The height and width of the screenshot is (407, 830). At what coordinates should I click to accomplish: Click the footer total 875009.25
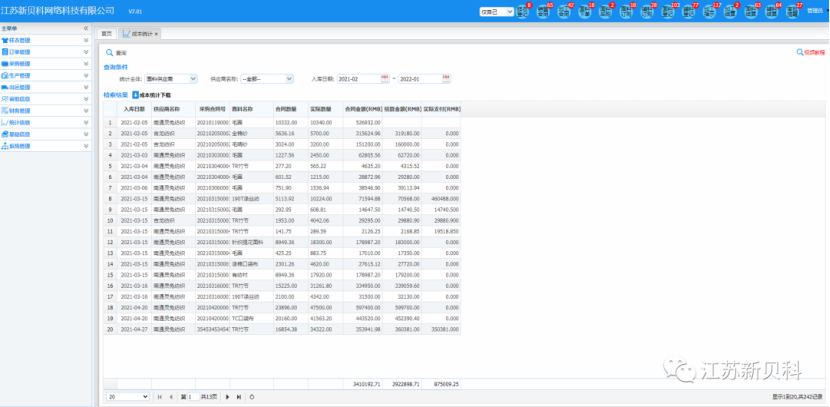tap(446, 384)
